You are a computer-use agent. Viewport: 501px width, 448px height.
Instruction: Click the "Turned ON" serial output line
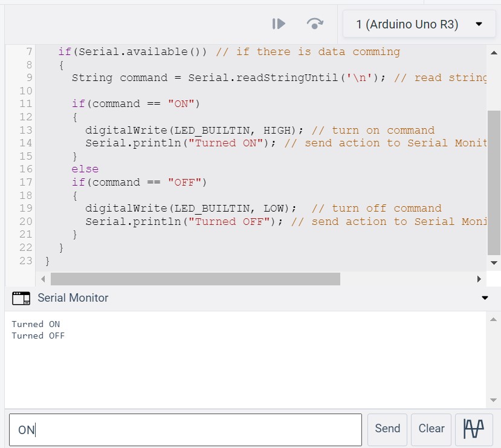click(36, 324)
